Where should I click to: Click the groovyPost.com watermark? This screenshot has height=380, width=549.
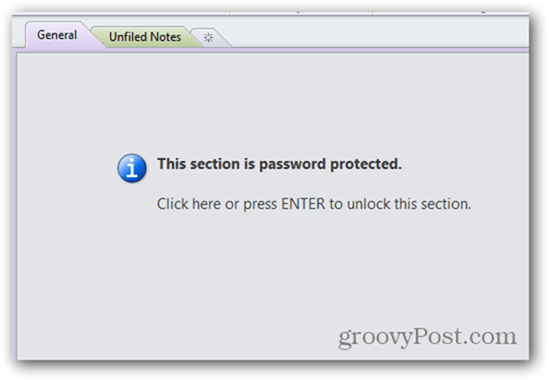(x=427, y=337)
